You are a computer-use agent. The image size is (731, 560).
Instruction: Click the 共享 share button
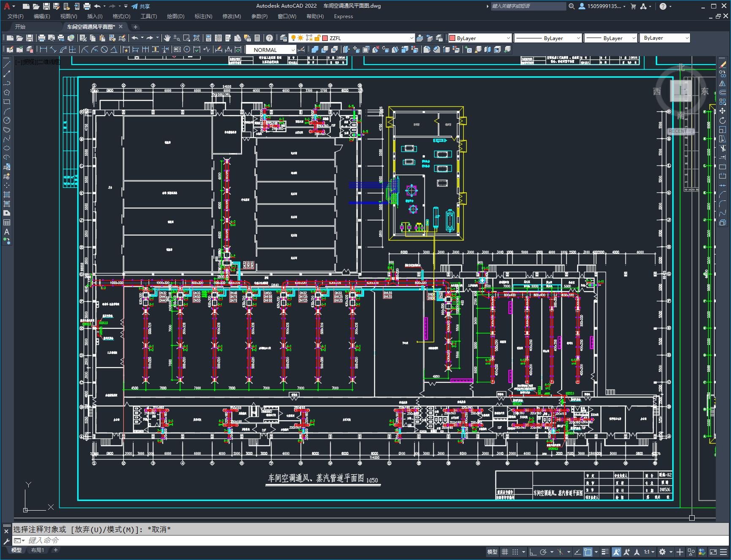click(141, 6)
